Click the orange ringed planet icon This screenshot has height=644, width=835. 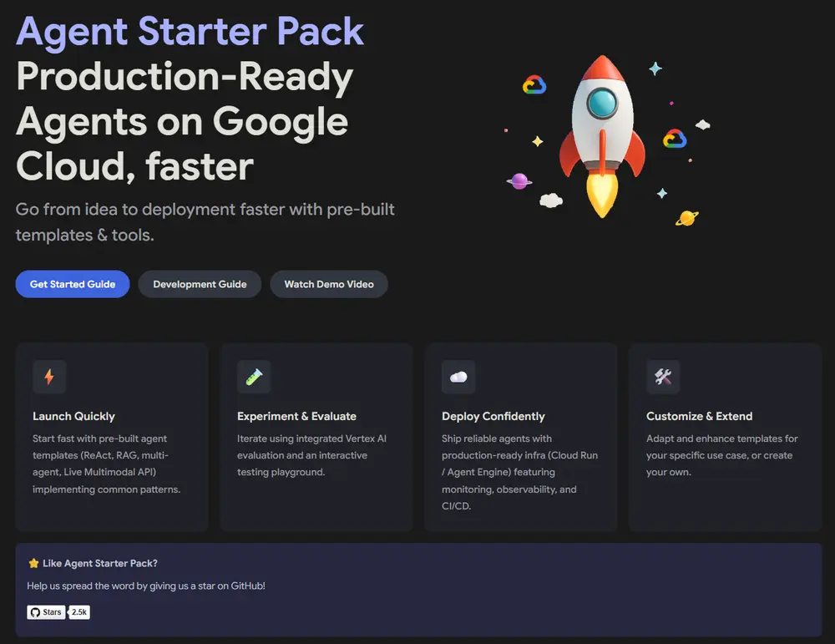tap(687, 218)
